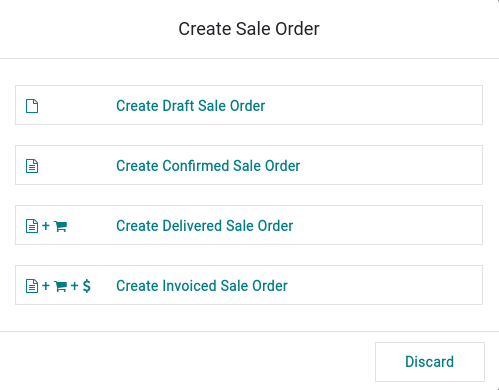Click the empty right side of the Draft order button

[x=373, y=105]
